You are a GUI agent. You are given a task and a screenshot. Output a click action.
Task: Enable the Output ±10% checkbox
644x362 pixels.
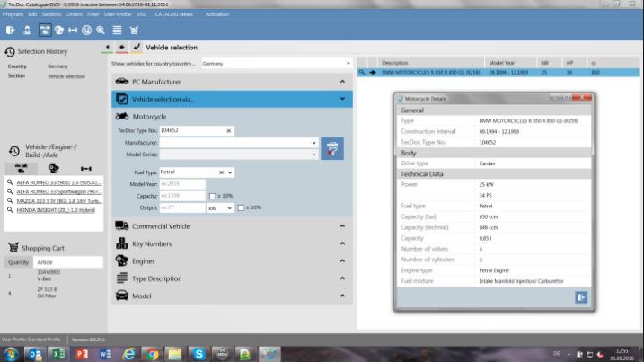[x=242, y=207]
